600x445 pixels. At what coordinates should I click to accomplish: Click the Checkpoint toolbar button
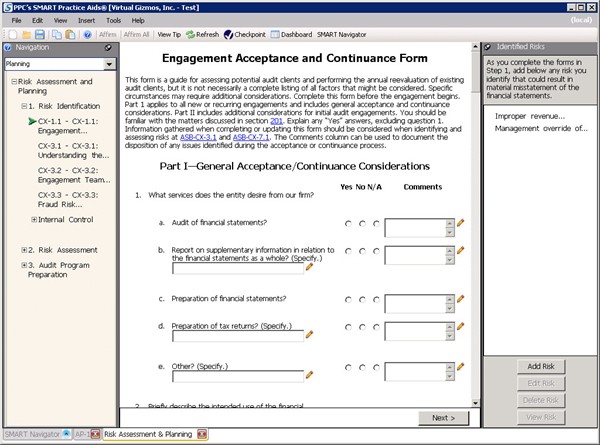tap(243, 34)
